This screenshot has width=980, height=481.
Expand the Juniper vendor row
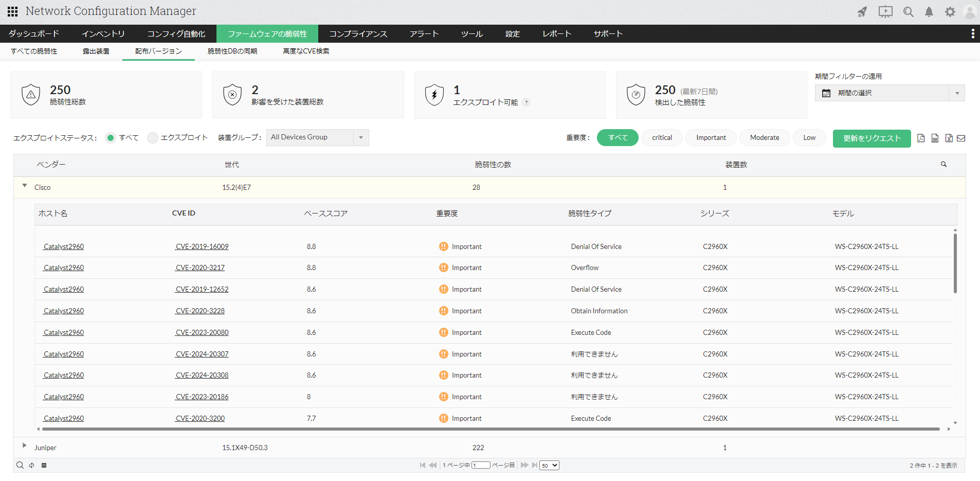pyautogui.click(x=24, y=446)
